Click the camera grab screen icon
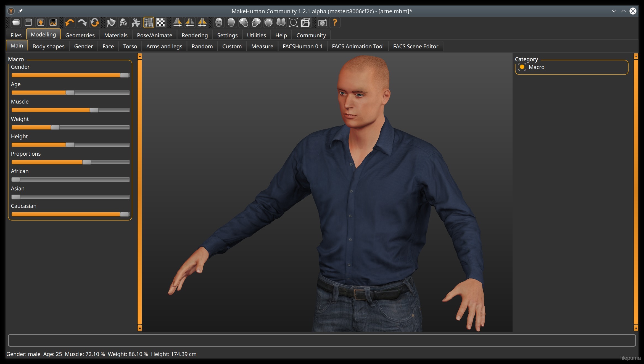The width and height of the screenshot is (644, 364). (322, 23)
